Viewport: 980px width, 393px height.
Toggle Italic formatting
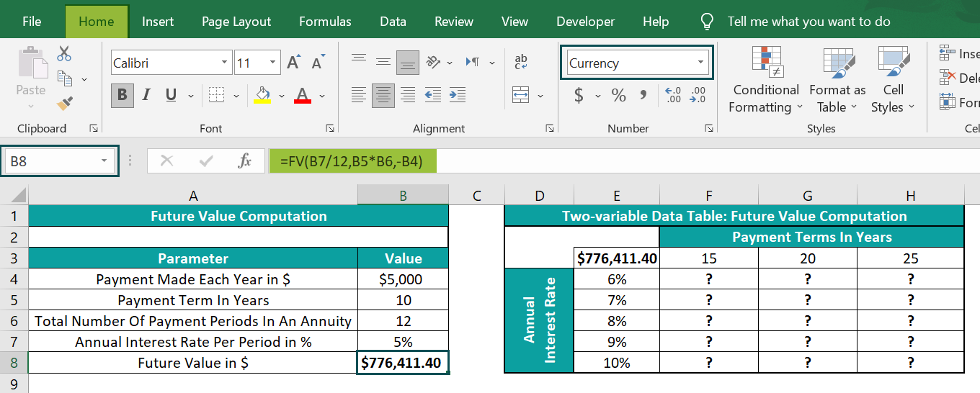[146, 95]
